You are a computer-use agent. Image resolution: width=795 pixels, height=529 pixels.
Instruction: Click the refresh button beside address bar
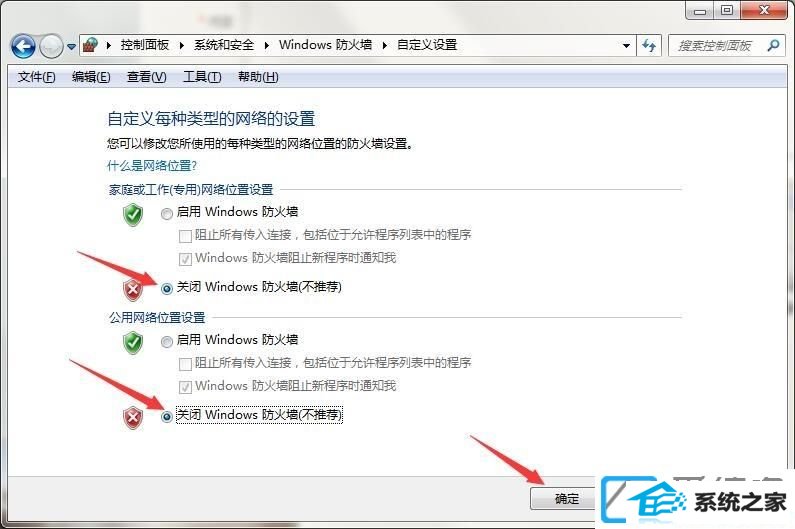coord(648,46)
